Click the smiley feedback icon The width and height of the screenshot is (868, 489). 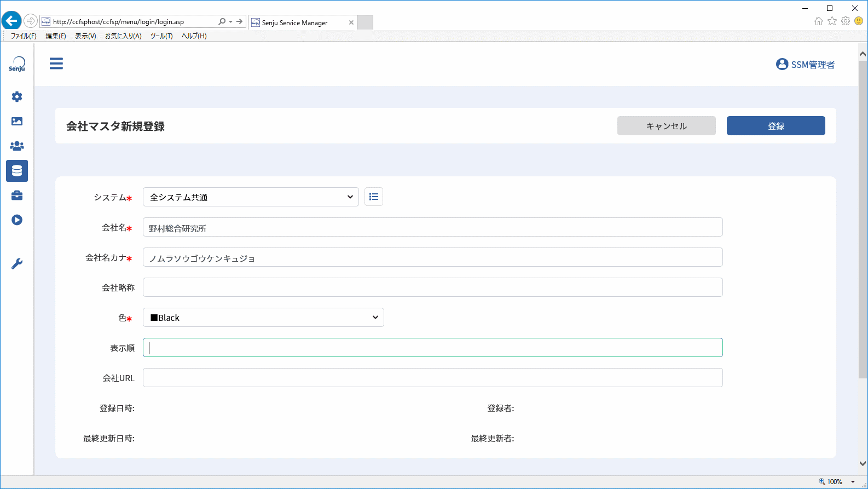pos(859,21)
